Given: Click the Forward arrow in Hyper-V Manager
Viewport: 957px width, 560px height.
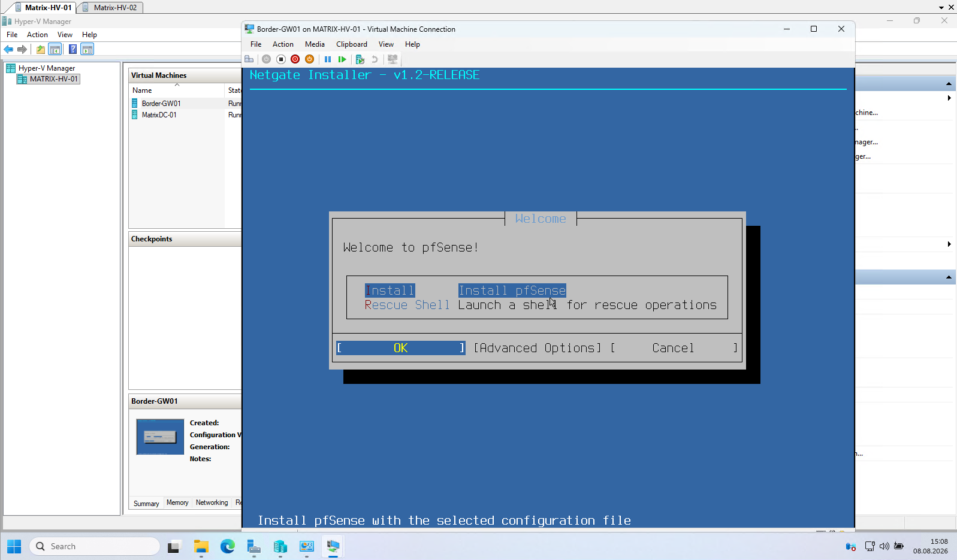Looking at the screenshot, I should pos(22,49).
